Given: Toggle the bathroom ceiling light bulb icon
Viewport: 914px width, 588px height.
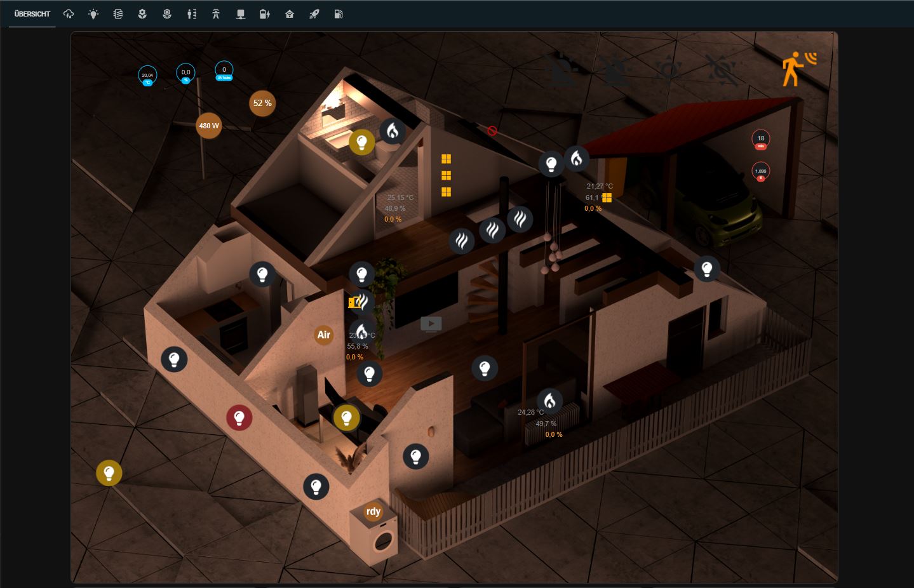Looking at the screenshot, I should 361,142.
